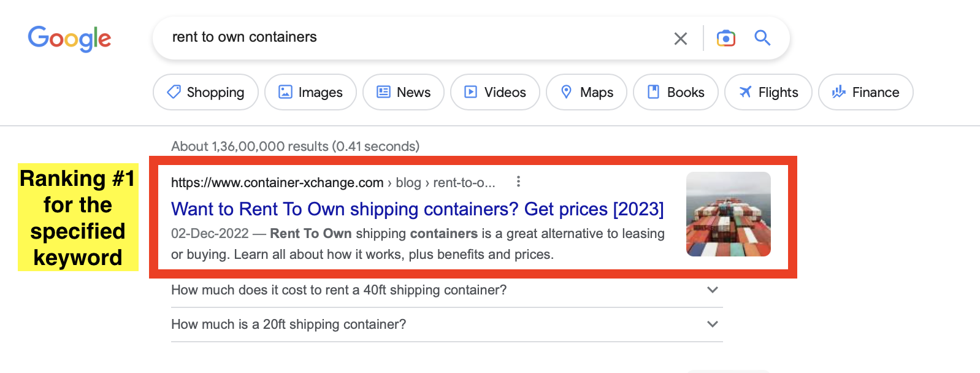The width and height of the screenshot is (980, 373).
Task: Open 'Want to Rent To Own' result link
Action: [417, 209]
